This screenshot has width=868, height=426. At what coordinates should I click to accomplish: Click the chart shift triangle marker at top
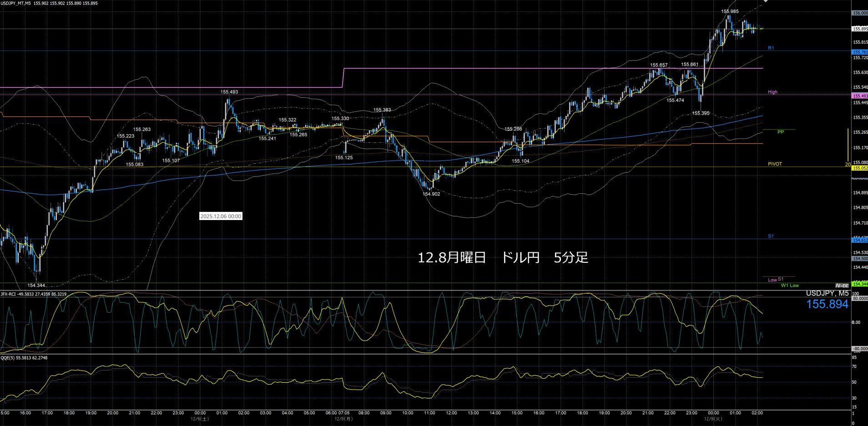pos(765,1)
